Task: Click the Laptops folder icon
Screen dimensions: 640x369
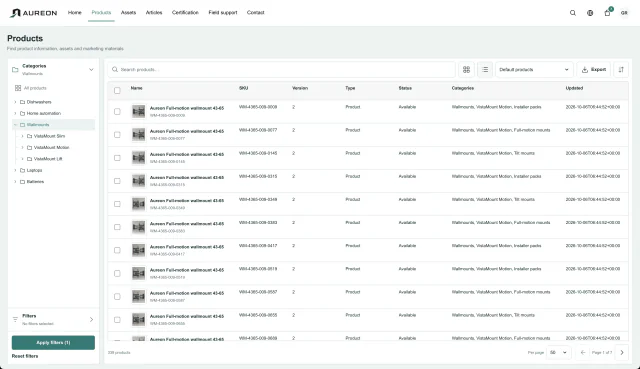Action: (x=22, y=171)
